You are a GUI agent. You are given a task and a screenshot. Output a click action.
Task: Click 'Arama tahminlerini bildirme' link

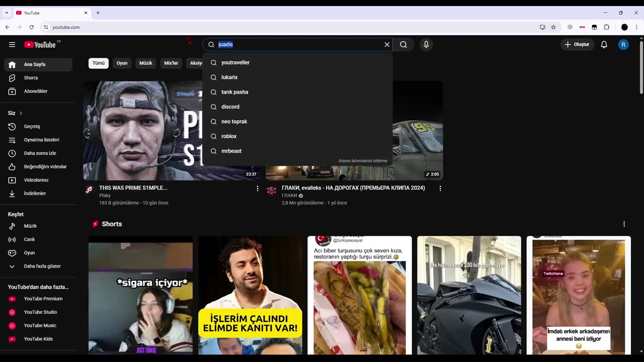pyautogui.click(x=362, y=161)
